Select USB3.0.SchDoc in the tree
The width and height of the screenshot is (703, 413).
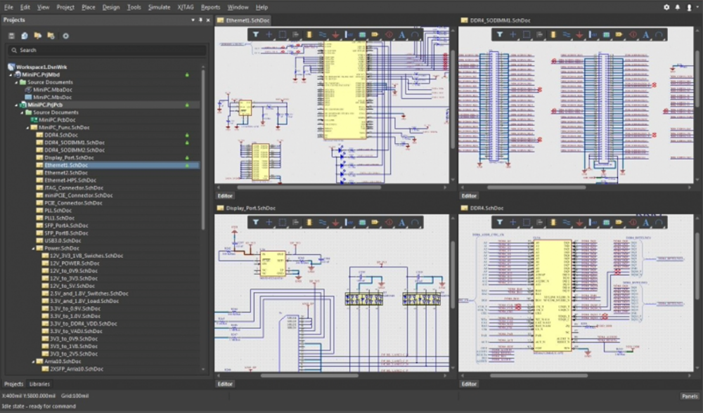click(62, 241)
